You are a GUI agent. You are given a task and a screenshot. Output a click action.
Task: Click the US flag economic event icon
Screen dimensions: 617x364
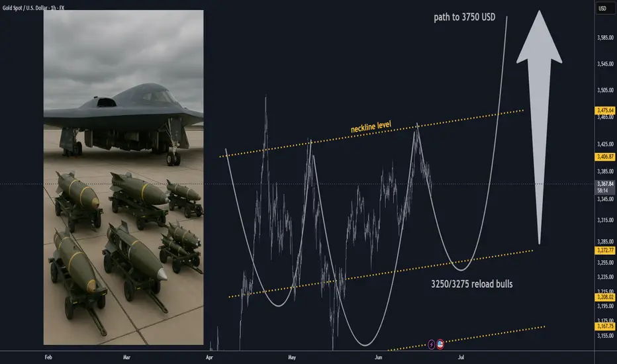[440, 345]
